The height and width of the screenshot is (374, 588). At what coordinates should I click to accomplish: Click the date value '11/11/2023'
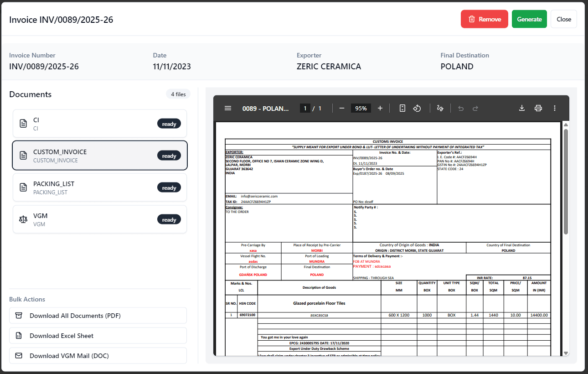(172, 67)
